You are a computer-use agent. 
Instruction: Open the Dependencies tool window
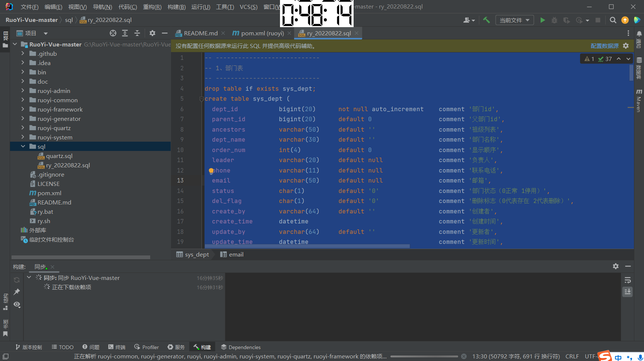click(x=241, y=347)
